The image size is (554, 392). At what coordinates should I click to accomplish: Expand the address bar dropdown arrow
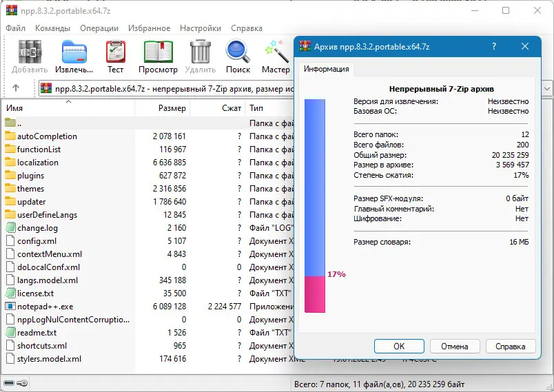click(547, 88)
